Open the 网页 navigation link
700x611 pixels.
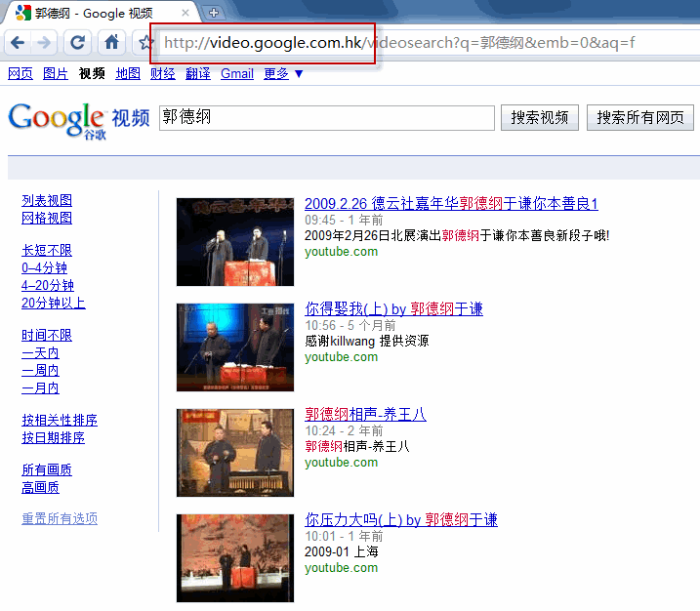tap(21, 73)
